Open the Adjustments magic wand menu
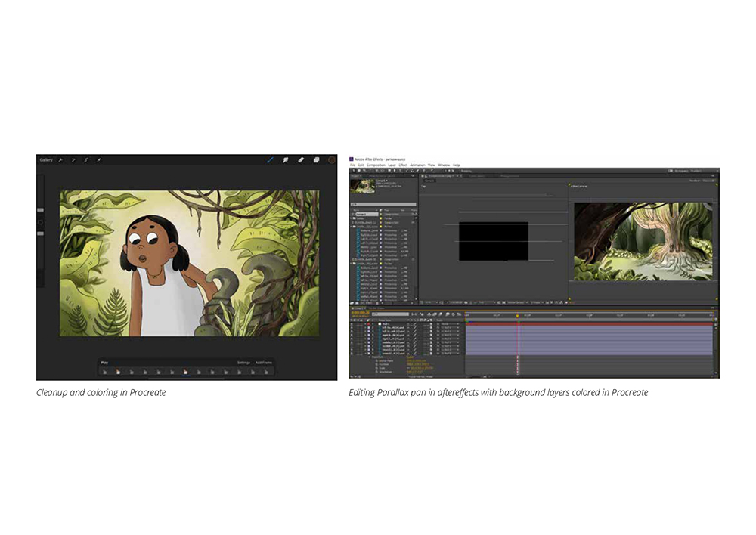756x535 pixels. [x=73, y=160]
